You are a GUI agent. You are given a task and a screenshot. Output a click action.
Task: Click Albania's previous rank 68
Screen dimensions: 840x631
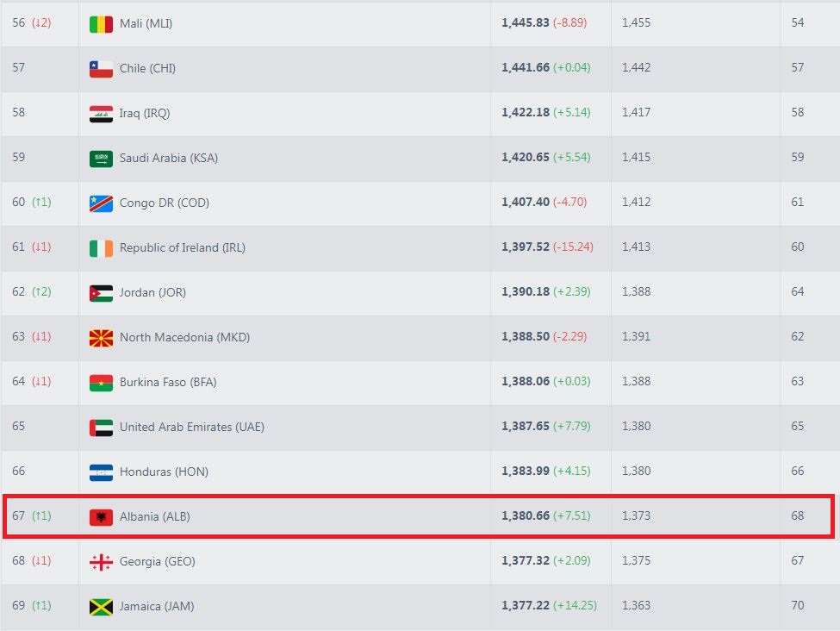click(798, 516)
